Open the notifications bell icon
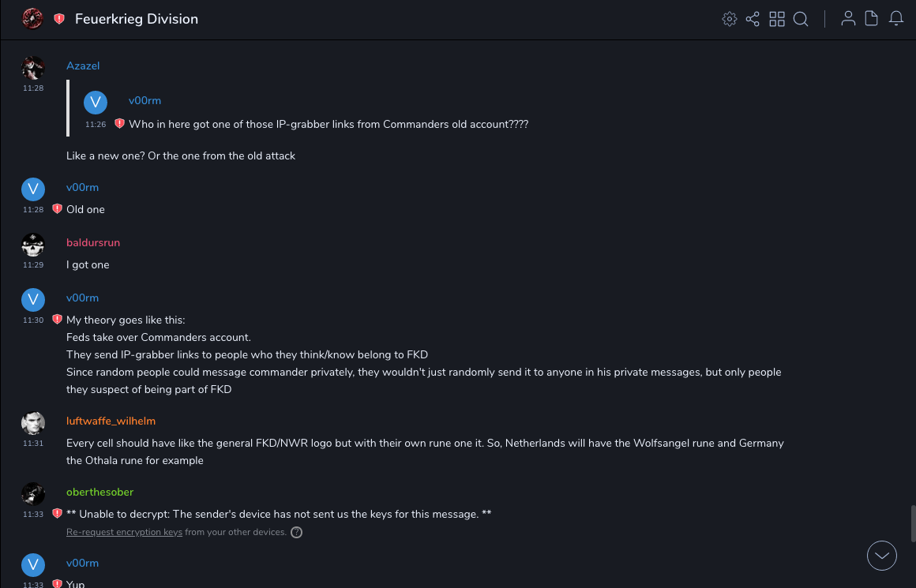Image resolution: width=916 pixels, height=588 pixels. pyautogui.click(x=896, y=19)
